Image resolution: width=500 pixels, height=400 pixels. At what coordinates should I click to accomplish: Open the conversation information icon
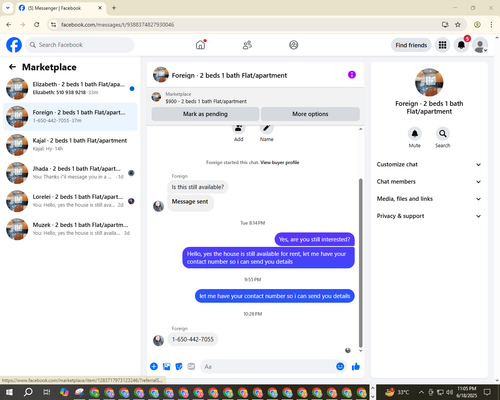(x=352, y=75)
